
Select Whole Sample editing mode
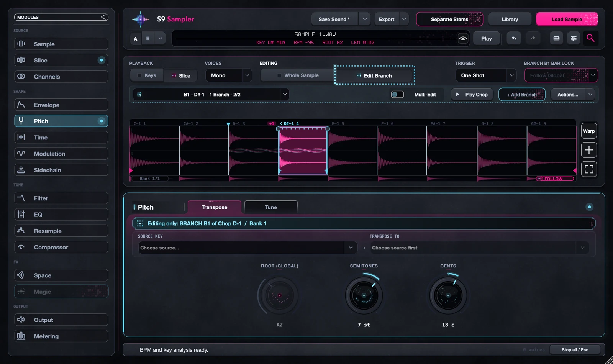coord(298,75)
